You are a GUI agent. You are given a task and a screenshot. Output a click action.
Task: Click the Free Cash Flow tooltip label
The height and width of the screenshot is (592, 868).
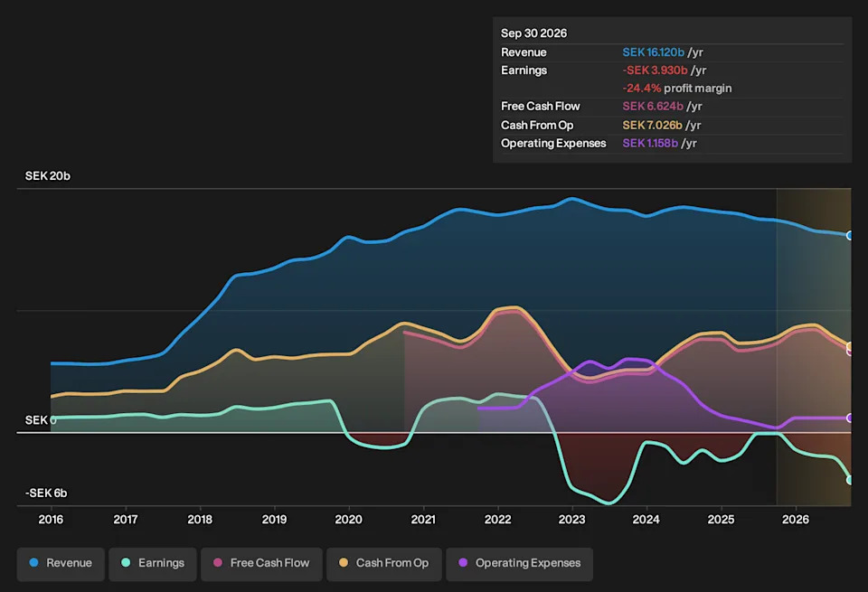tap(541, 107)
